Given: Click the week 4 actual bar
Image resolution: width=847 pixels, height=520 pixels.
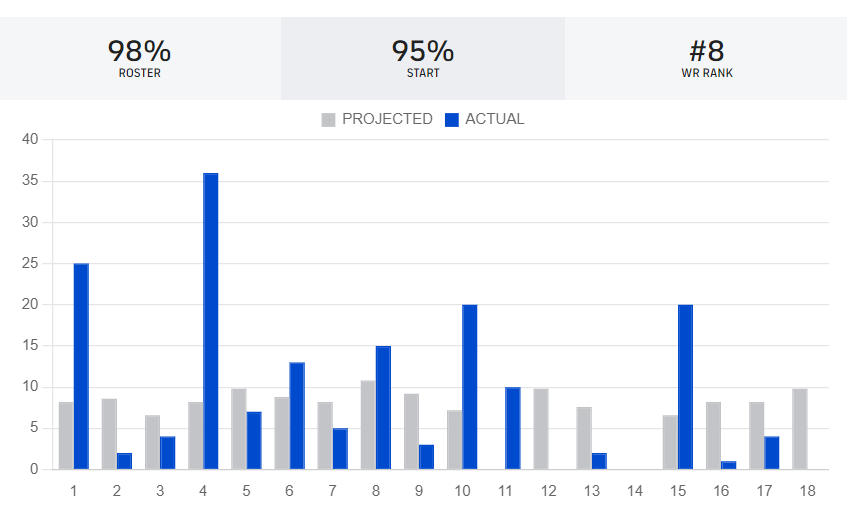Looking at the screenshot, I should [211, 321].
